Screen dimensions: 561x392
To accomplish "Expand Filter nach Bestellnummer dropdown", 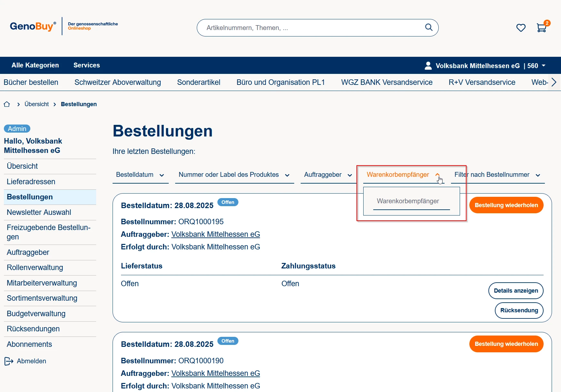I will [497, 175].
